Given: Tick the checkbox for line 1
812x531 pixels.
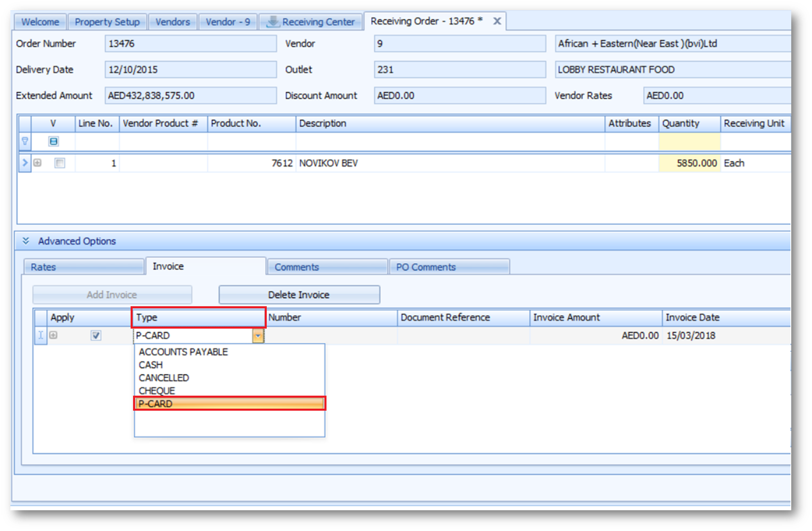Looking at the screenshot, I should pos(60,163).
